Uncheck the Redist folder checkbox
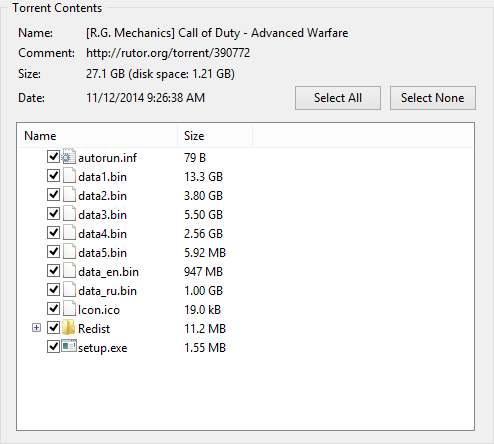The height and width of the screenshot is (444, 494). (x=53, y=328)
